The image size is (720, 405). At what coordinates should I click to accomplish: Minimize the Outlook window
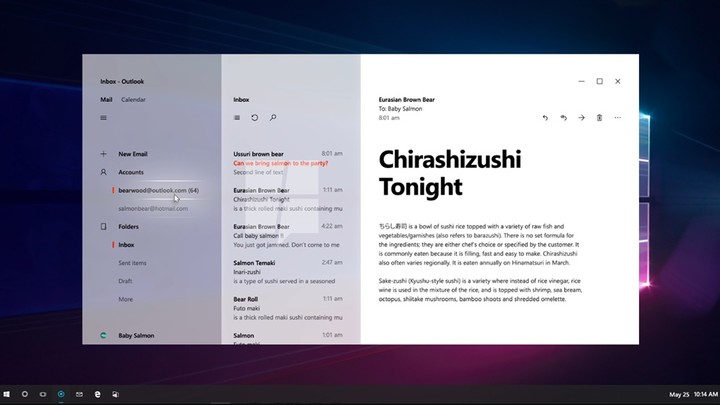click(581, 81)
